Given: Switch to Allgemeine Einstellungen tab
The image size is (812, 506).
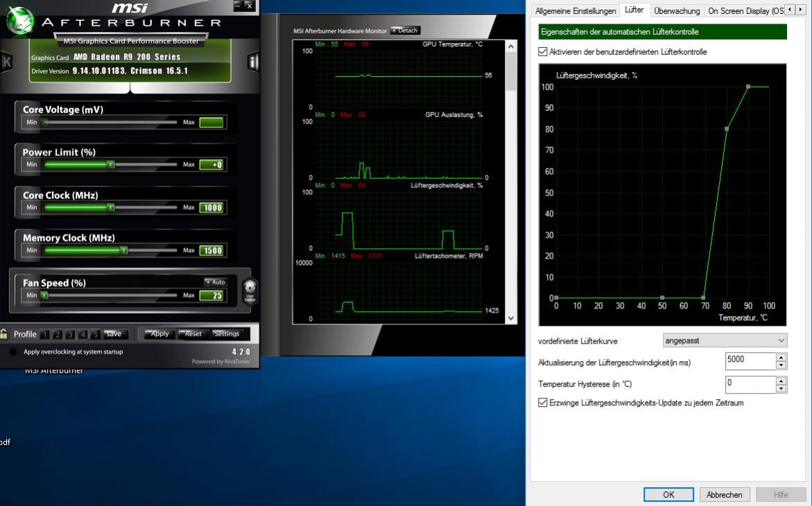Looking at the screenshot, I should pos(576,11).
